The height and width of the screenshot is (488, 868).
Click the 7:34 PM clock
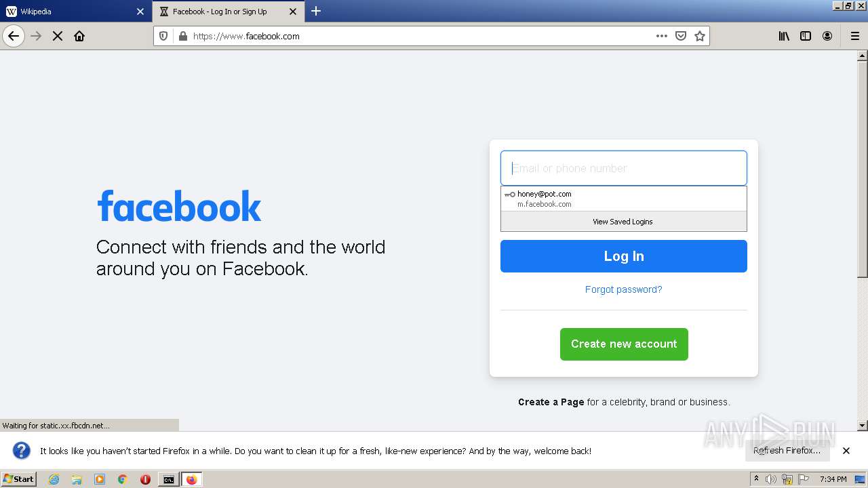pos(833,479)
